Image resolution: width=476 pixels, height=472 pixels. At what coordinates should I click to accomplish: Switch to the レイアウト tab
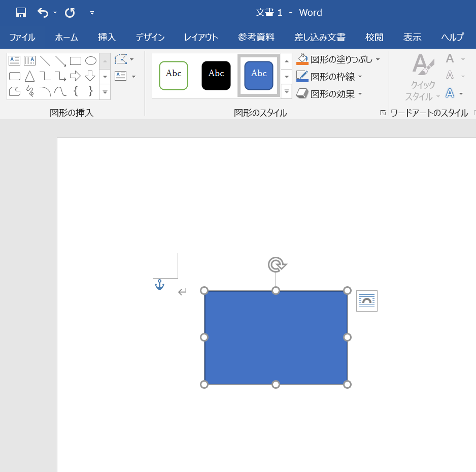(201, 37)
